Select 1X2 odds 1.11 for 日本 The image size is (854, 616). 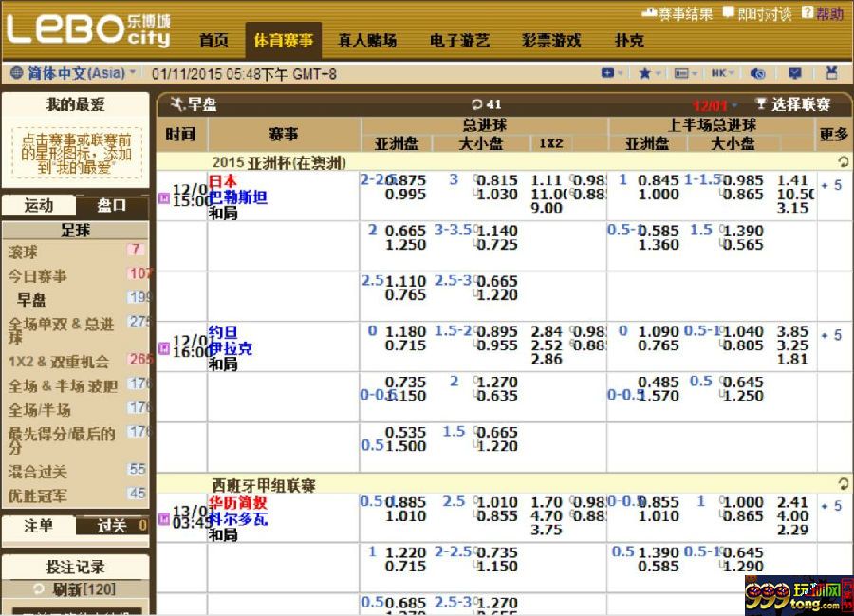point(547,180)
